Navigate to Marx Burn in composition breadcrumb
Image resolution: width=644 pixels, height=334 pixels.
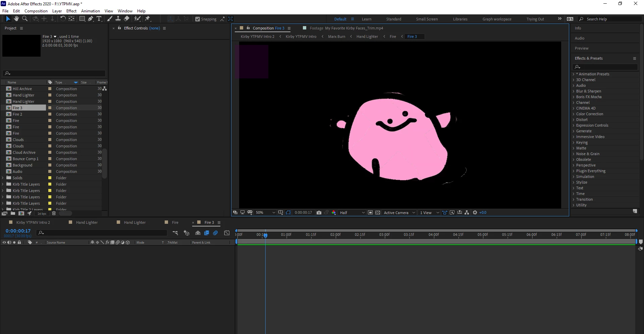(336, 37)
